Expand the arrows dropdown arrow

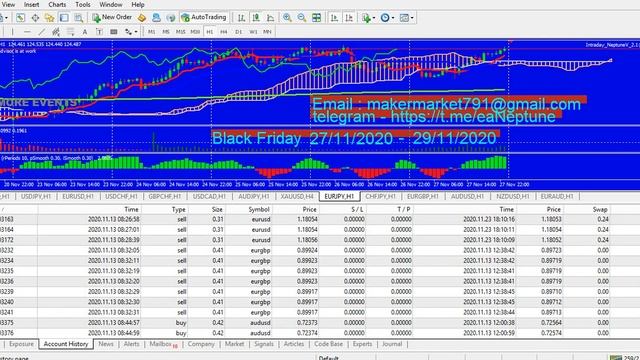(x=136, y=32)
